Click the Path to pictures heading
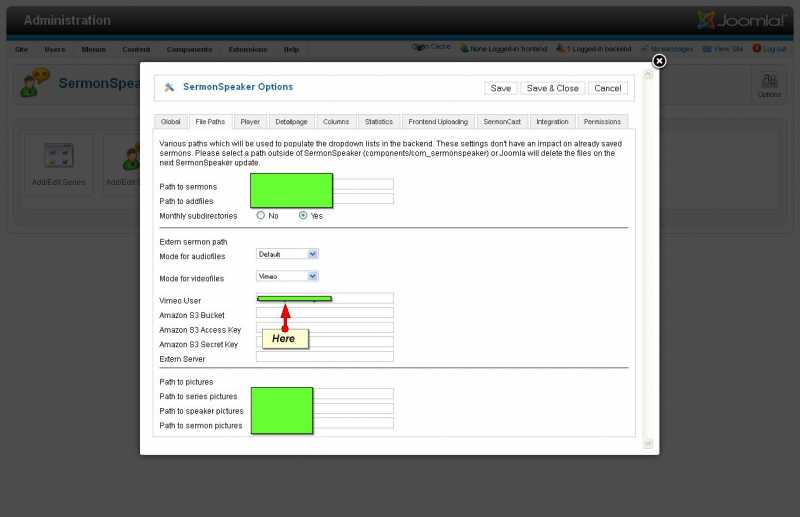This screenshot has width=800, height=517. [186, 382]
